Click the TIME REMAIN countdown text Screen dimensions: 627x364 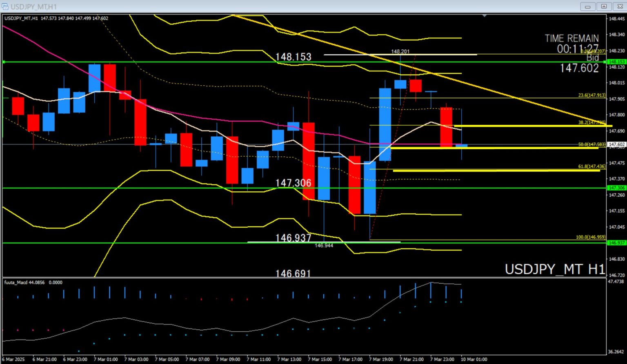[x=571, y=38]
